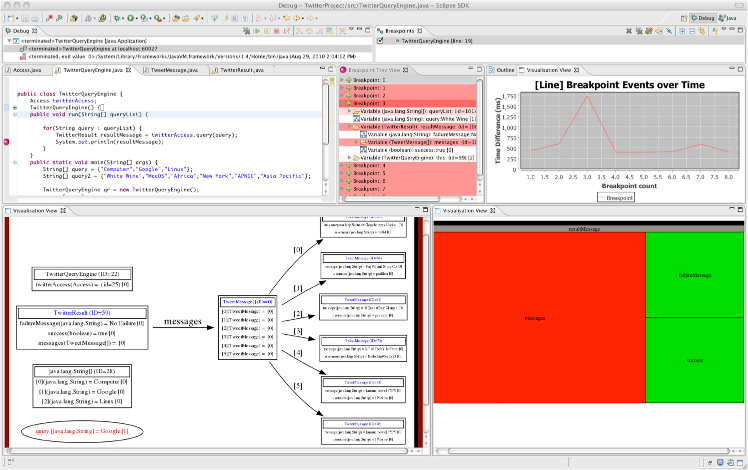
Task: Click Remove All Breakpoints icon
Action: pyautogui.click(x=639, y=31)
